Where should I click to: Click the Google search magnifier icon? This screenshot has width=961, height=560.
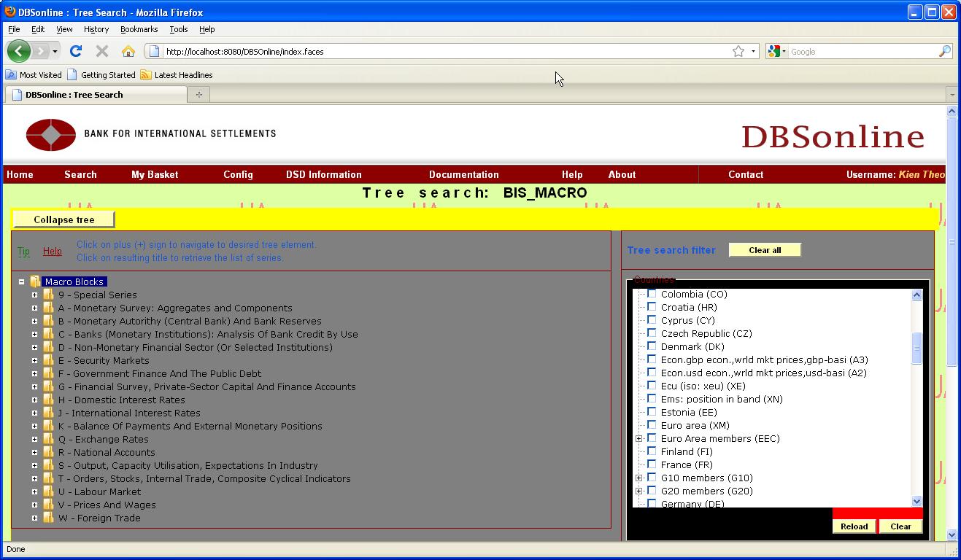(x=944, y=51)
